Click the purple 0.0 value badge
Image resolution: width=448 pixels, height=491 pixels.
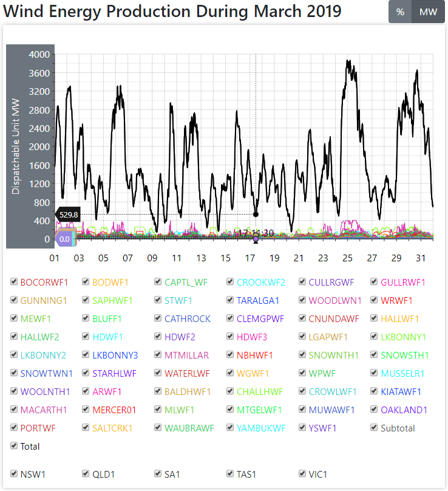(x=64, y=239)
